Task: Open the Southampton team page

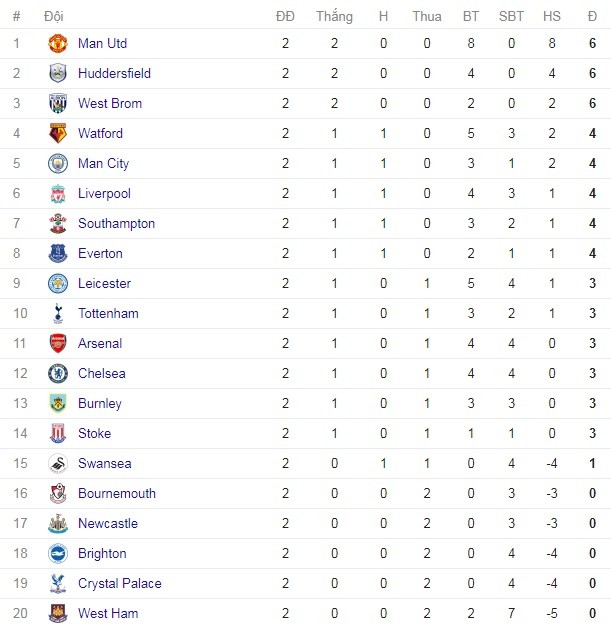Action: (116, 223)
